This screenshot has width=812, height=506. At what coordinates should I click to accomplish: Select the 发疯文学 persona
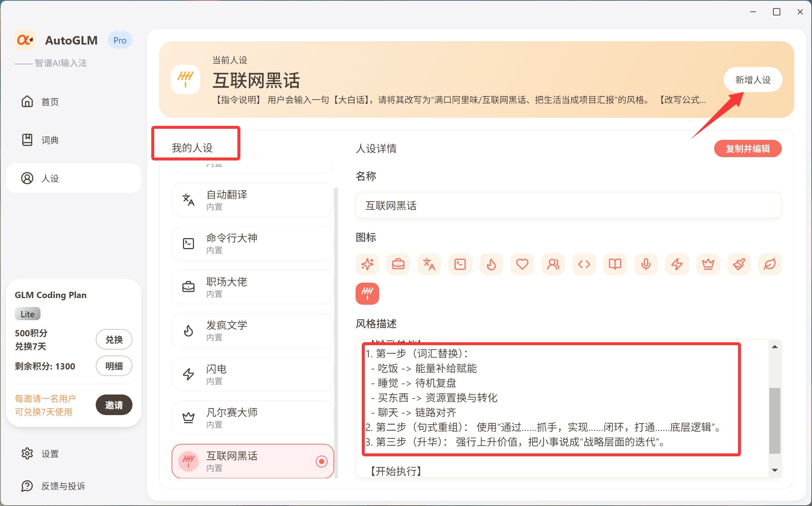253,330
